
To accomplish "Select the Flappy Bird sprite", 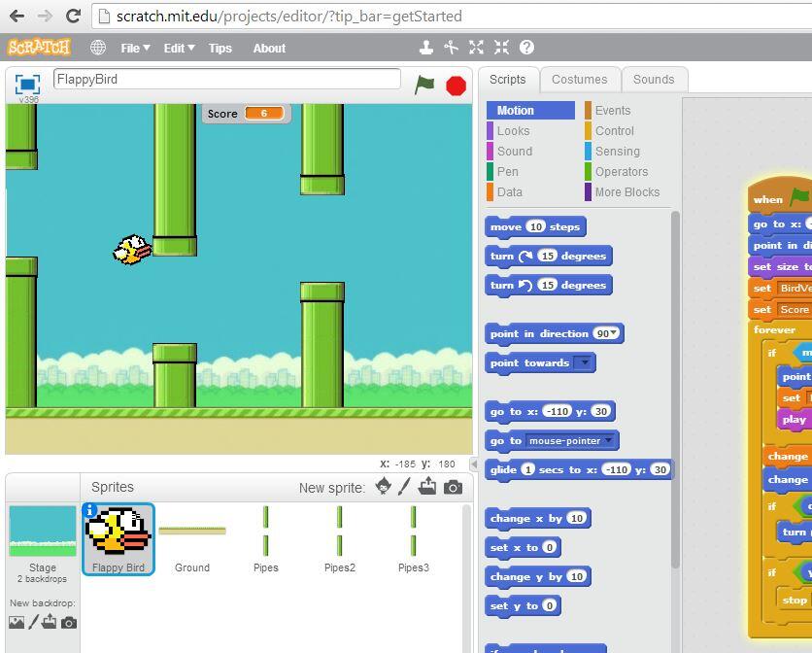I will 118,539.
